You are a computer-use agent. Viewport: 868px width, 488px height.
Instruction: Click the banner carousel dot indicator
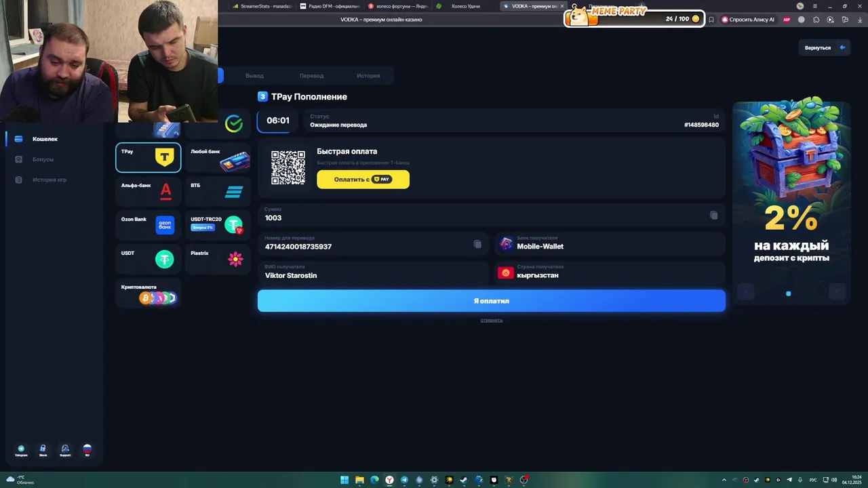788,293
